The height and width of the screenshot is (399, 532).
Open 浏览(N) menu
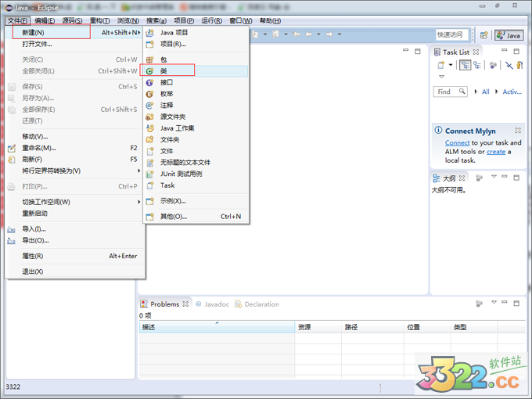128,20
